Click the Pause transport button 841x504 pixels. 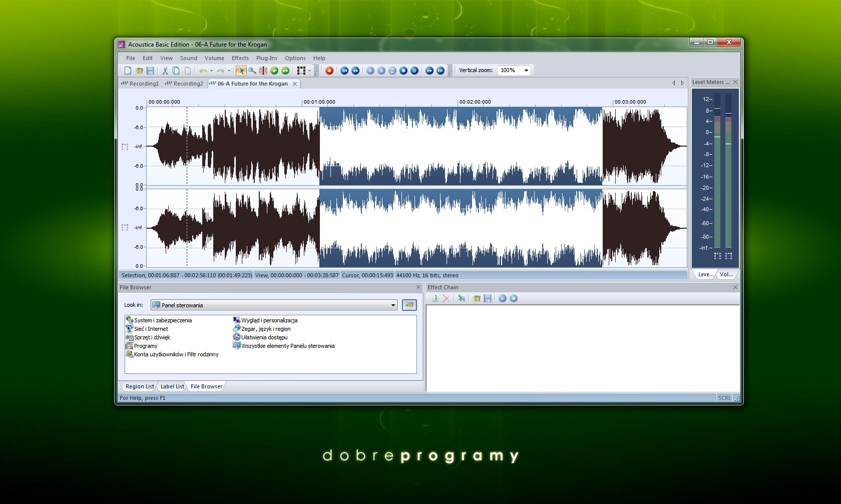[x=414, y=71]
